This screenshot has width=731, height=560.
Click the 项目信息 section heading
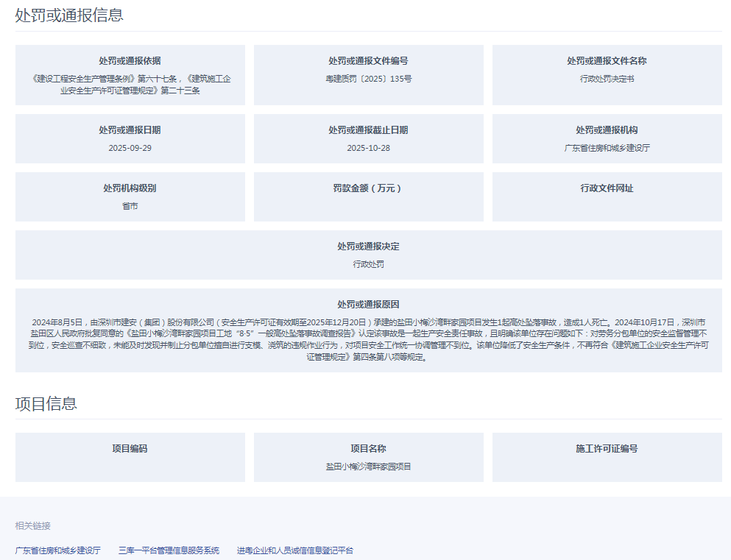[46, 403]
